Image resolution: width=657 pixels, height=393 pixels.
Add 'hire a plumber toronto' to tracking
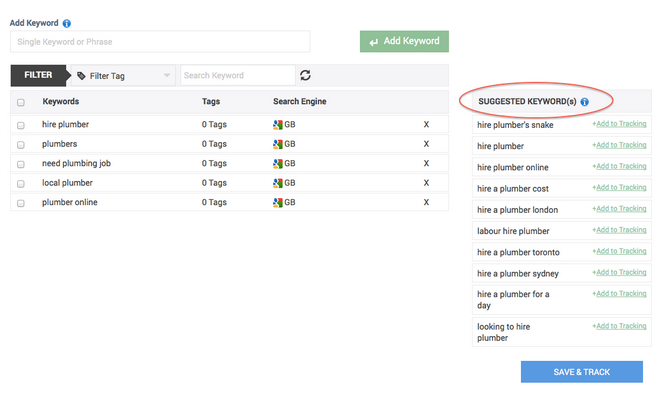click(619, 251)
